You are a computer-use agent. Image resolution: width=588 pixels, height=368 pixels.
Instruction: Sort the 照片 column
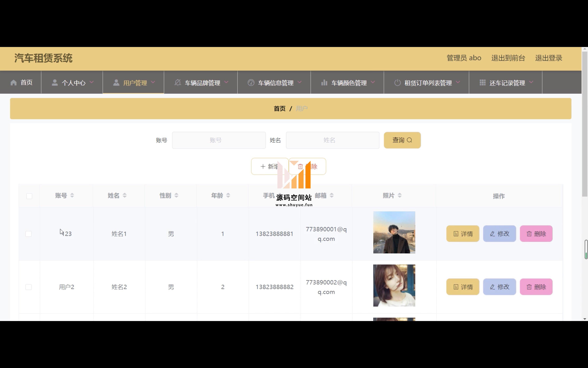pos(400,195)
